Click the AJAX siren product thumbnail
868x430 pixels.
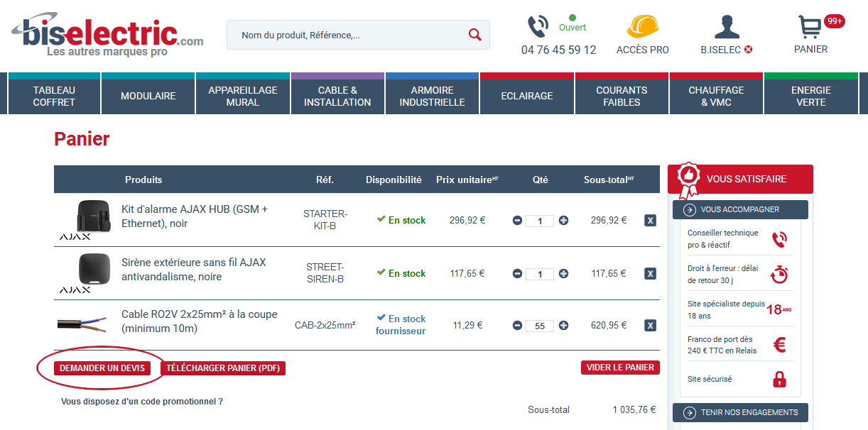pos(85,273)
